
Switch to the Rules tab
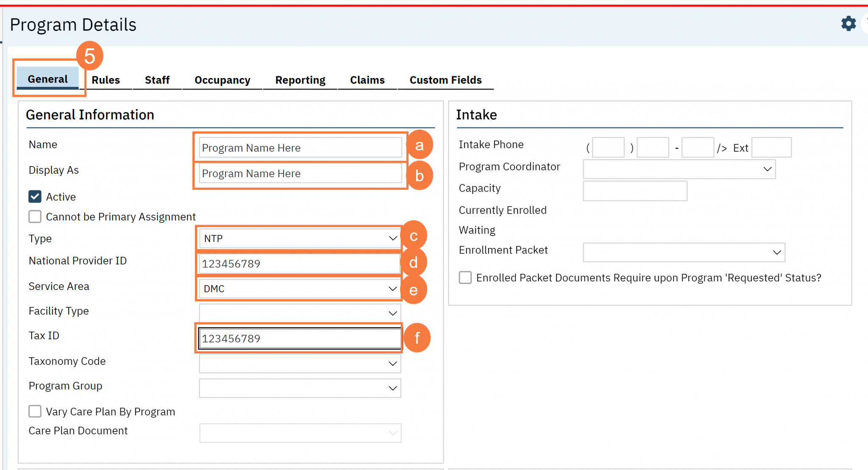click(x=106, y=80)
